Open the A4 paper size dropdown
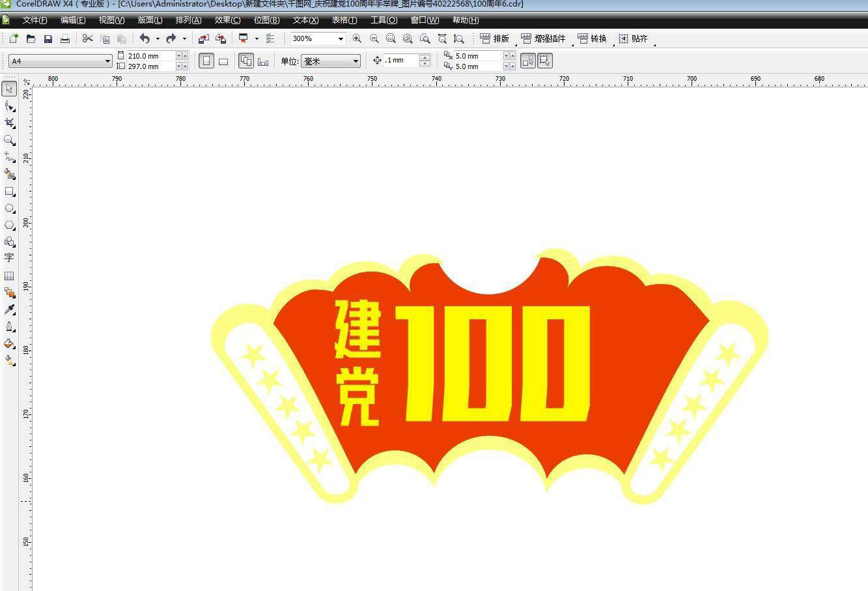Screen dimensions: 868x591 pyautogui.click(x=107, y=61)
